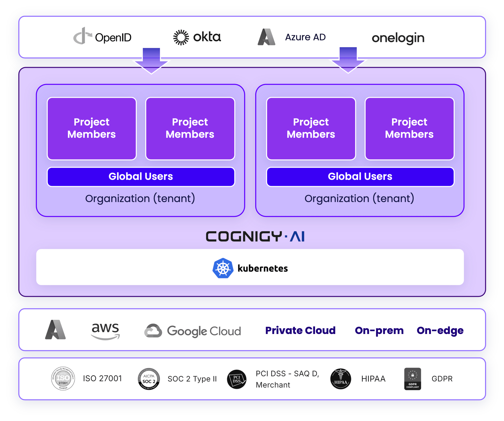Click the okta text label

tap(207, 37)
